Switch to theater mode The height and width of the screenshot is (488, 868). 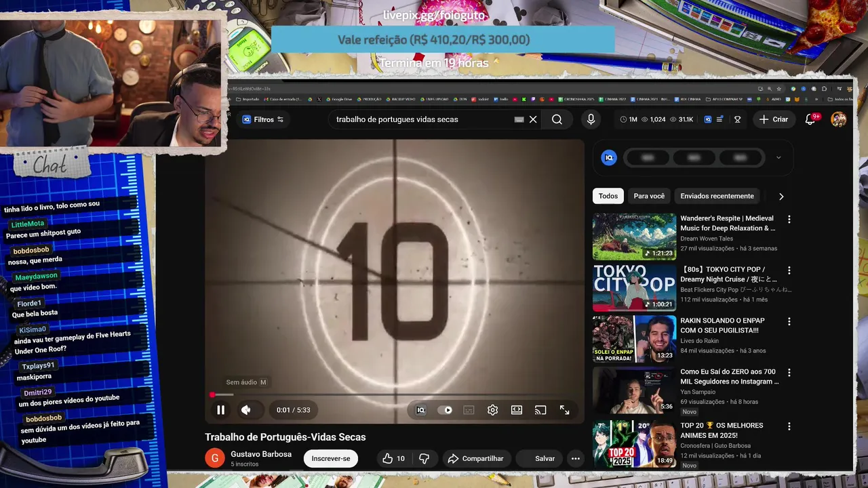click(x=517, y=410)
